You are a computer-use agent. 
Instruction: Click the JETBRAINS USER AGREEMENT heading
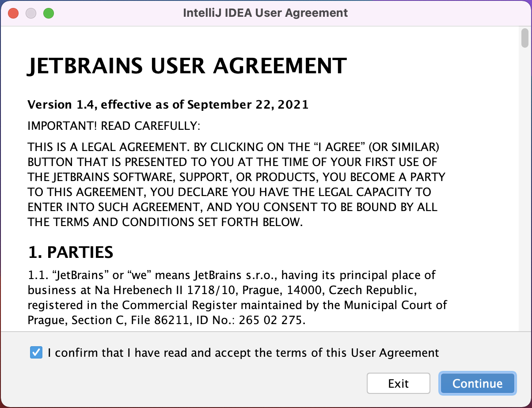[x=187, y=66]
